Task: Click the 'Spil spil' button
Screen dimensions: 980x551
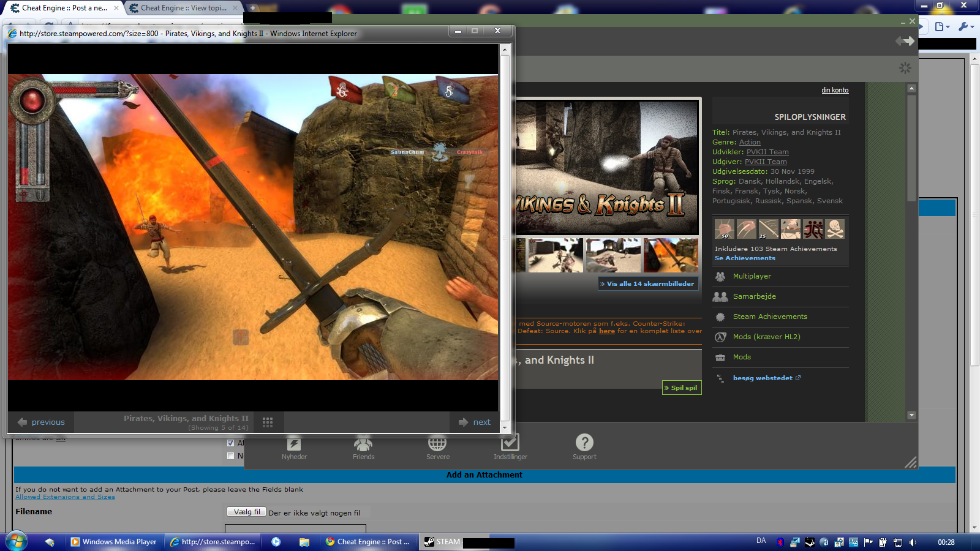Action: tap(681, 388)
